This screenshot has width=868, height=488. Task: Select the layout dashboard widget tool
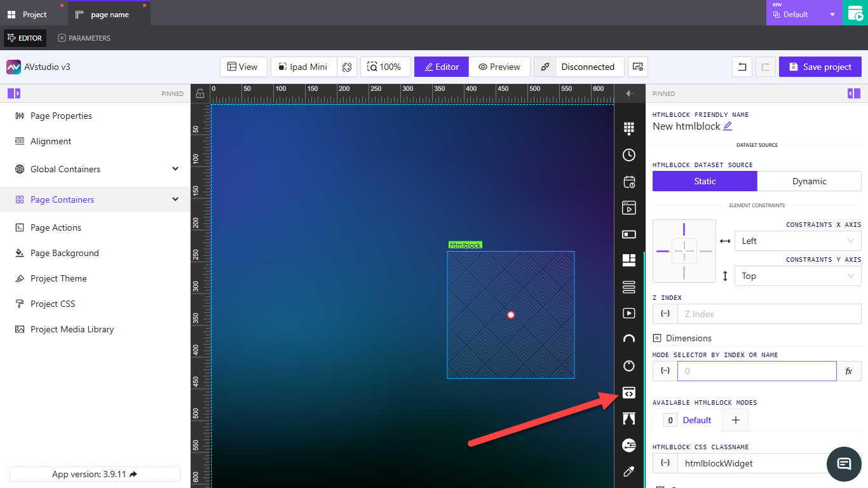coord(628,260)
